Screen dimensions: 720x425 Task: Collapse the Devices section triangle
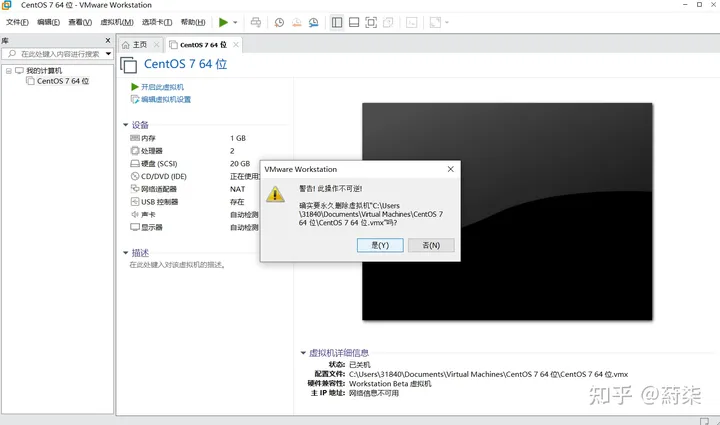125,125
